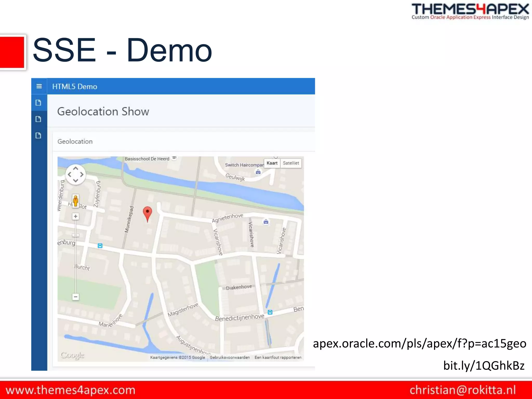Click the Switch Haircompany map label
The height and width of the screenshot is (399, 532).
244,165
